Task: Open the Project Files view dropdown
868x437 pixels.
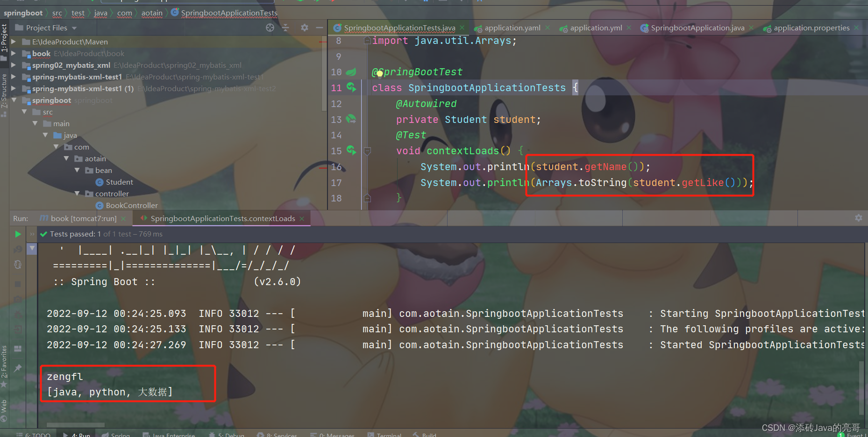Action: (75, 28)
